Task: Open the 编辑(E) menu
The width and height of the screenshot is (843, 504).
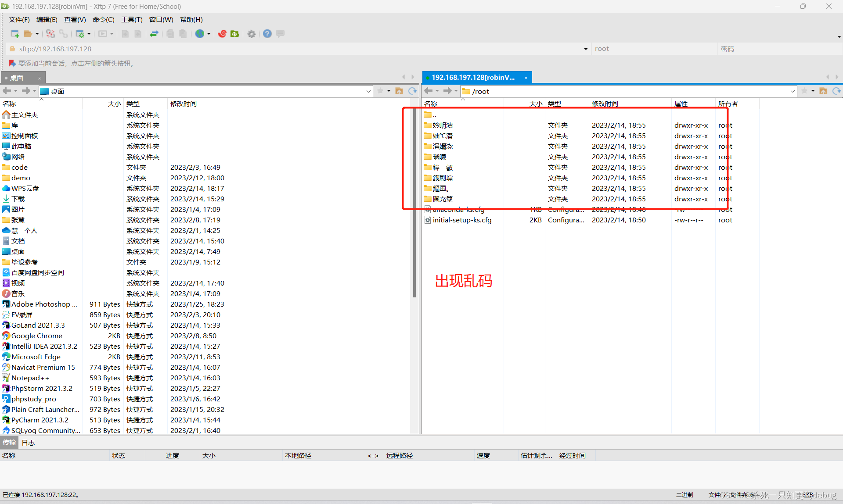Action: [47, 19]
